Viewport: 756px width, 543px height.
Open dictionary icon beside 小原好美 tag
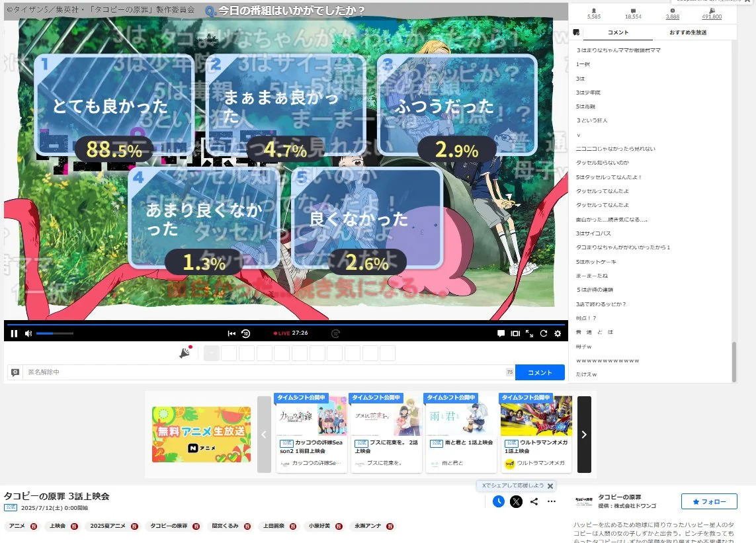coord(339,526)
